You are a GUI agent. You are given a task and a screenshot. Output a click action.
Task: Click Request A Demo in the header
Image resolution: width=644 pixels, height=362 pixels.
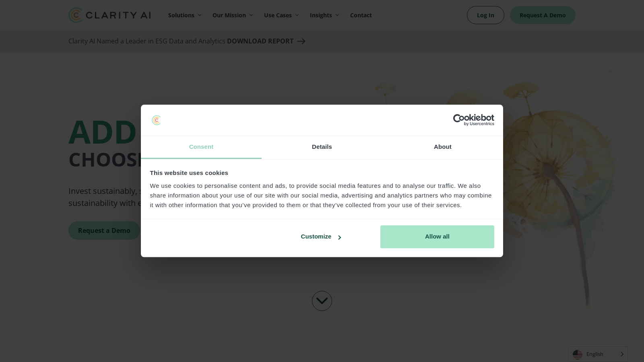click(x=543, y=15)
